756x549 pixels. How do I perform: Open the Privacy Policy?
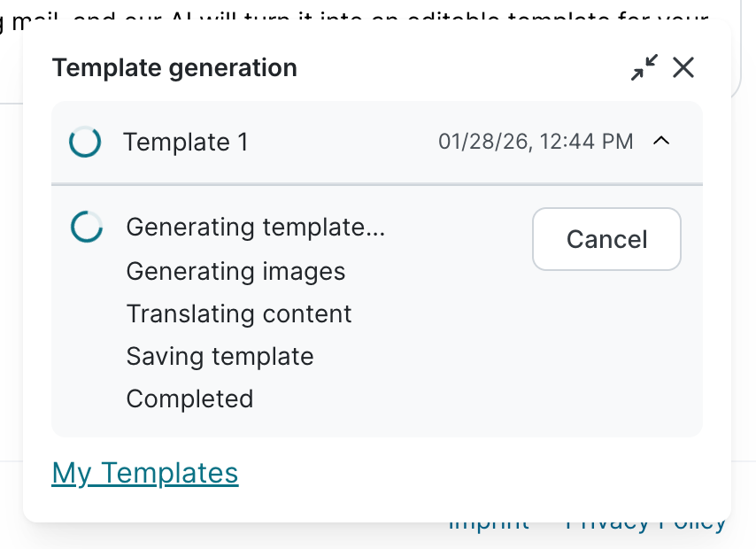click(x=645, y=521)
